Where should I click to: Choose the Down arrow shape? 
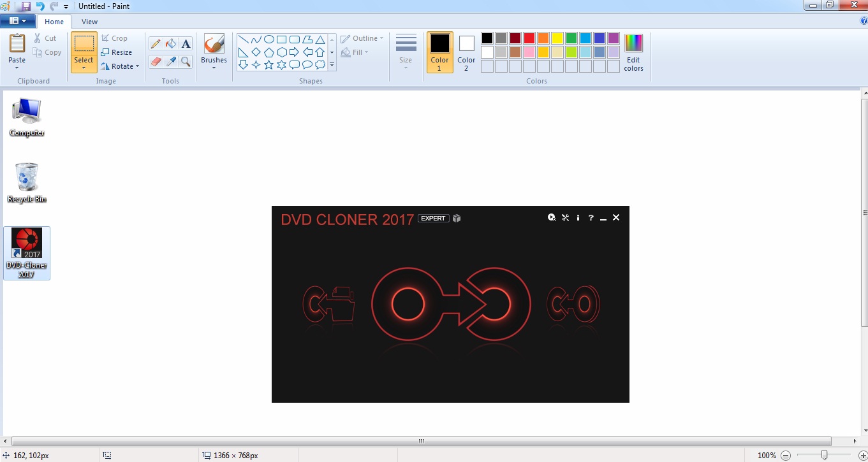[244, 65]
